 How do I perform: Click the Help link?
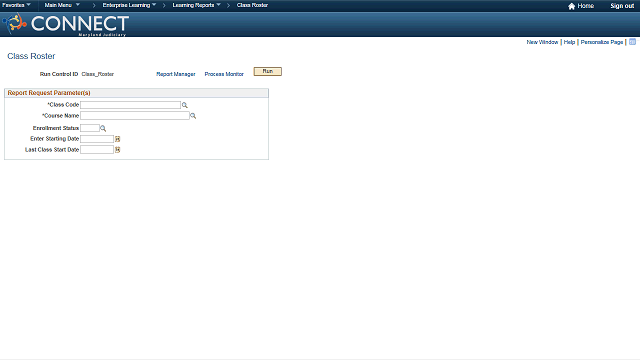tap(569, 42)
